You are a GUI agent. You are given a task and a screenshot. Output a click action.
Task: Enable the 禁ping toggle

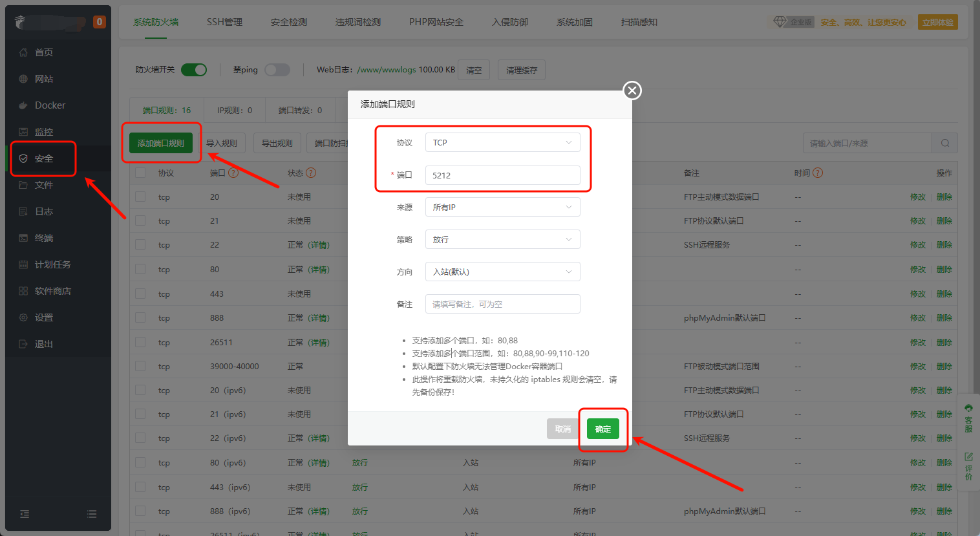277,70
